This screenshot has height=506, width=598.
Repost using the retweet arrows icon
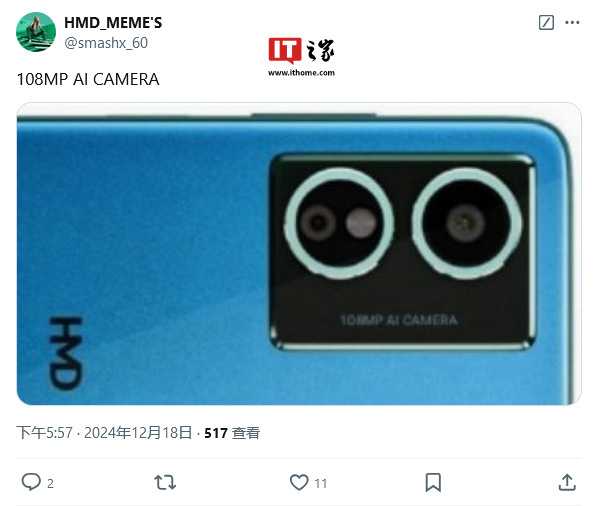[x=165, y=482]
